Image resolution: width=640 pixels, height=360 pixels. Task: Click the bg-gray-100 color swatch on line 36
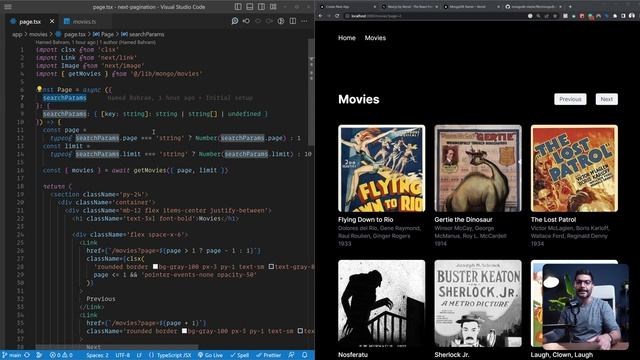[184, 331]
